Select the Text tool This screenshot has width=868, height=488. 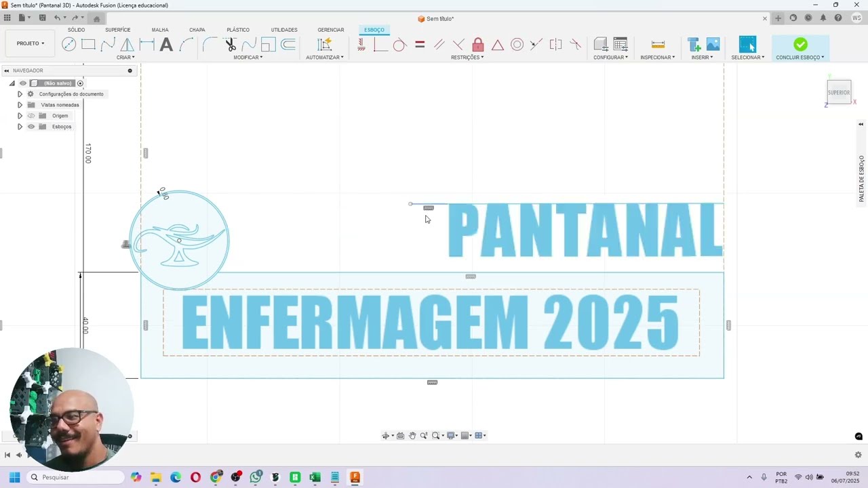(166, 45)
